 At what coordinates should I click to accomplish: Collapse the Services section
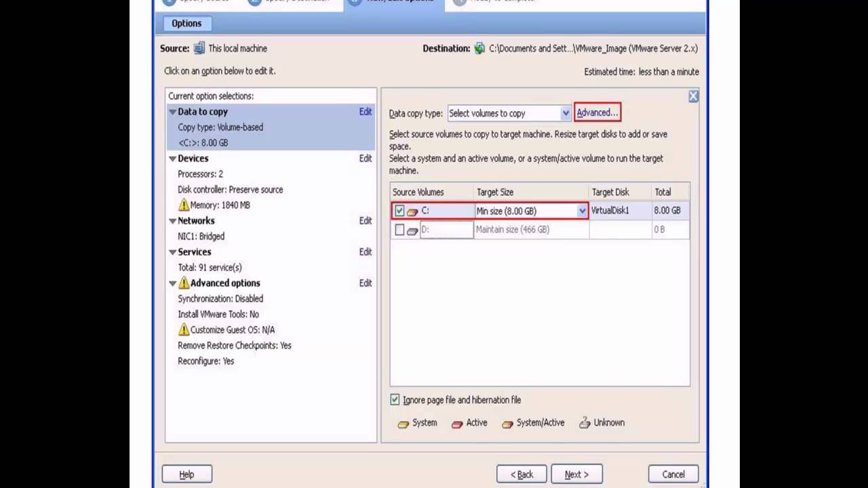coord(172,252)
